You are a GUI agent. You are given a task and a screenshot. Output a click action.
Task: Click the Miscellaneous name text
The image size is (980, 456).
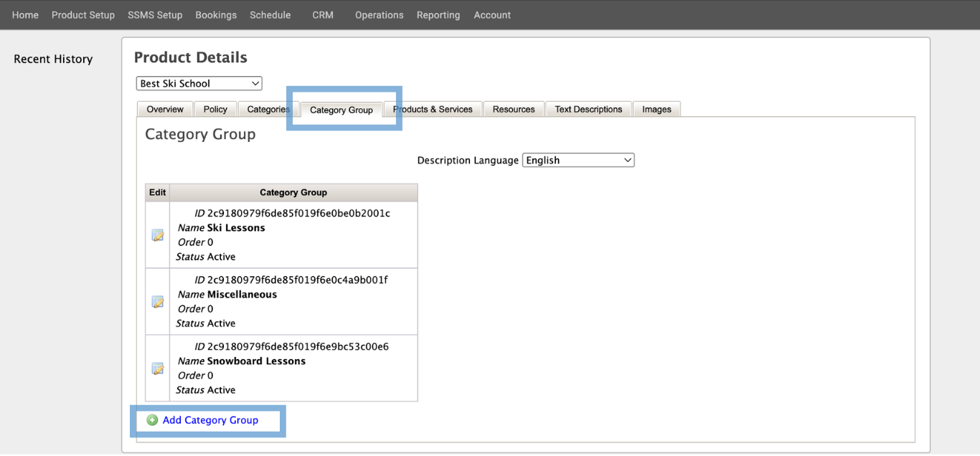(x=242, y=295)
